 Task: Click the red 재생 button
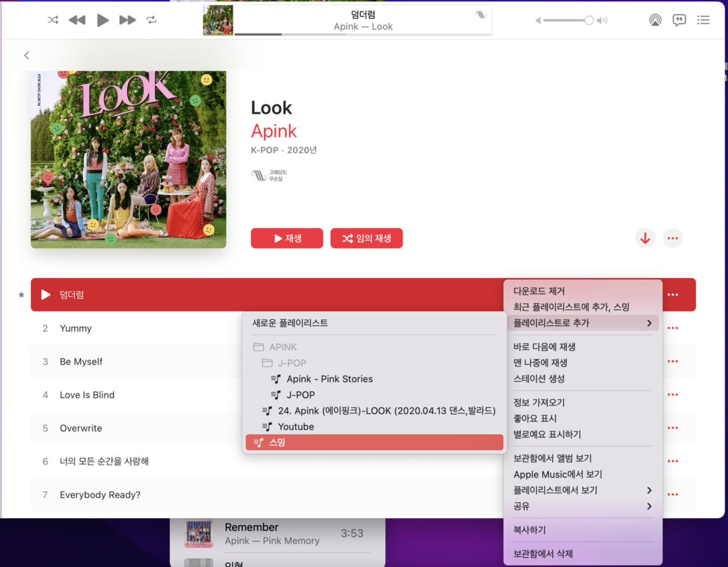coord(287,238)
